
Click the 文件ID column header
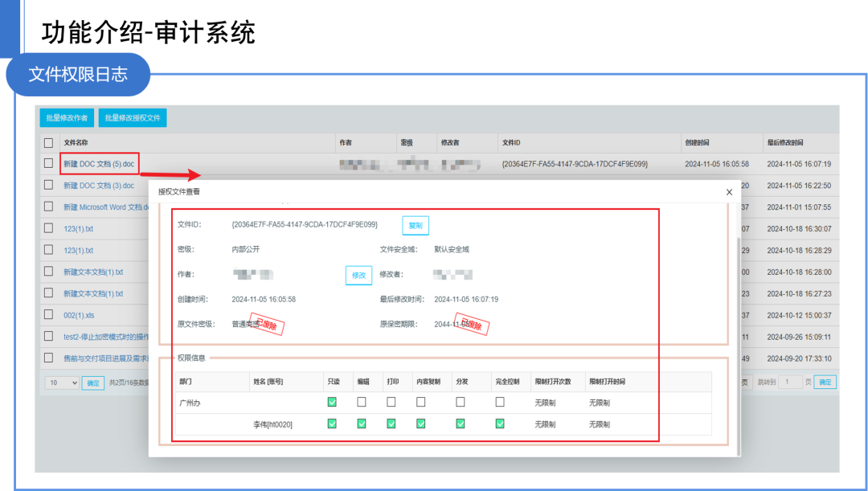click(x=511, y=143)
